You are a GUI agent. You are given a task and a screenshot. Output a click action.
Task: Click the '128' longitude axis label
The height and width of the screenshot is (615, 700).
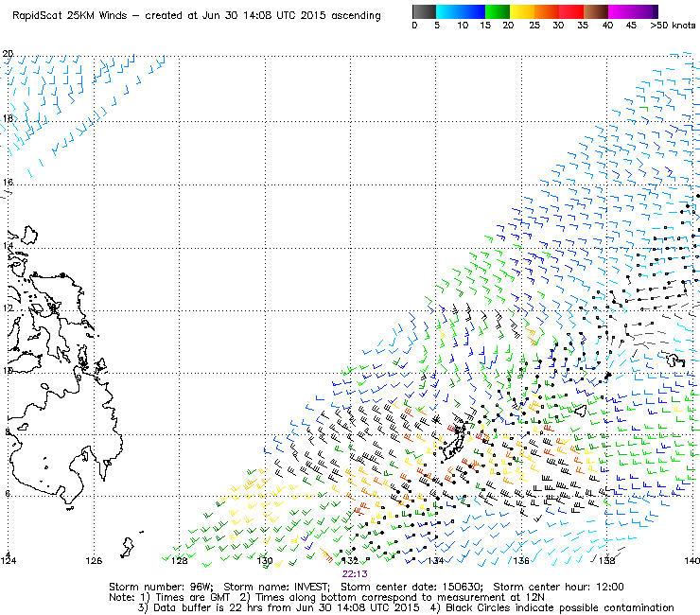click(180, 560)
